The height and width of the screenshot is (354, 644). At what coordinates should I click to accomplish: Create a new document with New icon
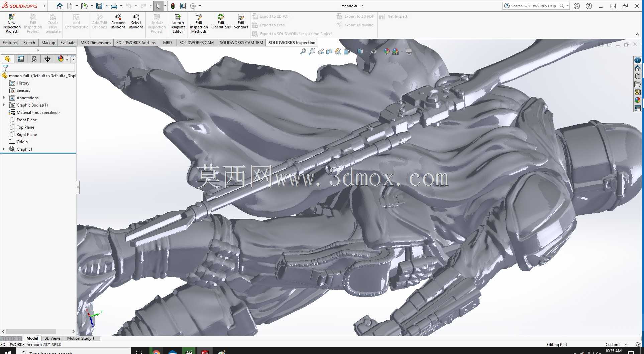tap(70, 6)
